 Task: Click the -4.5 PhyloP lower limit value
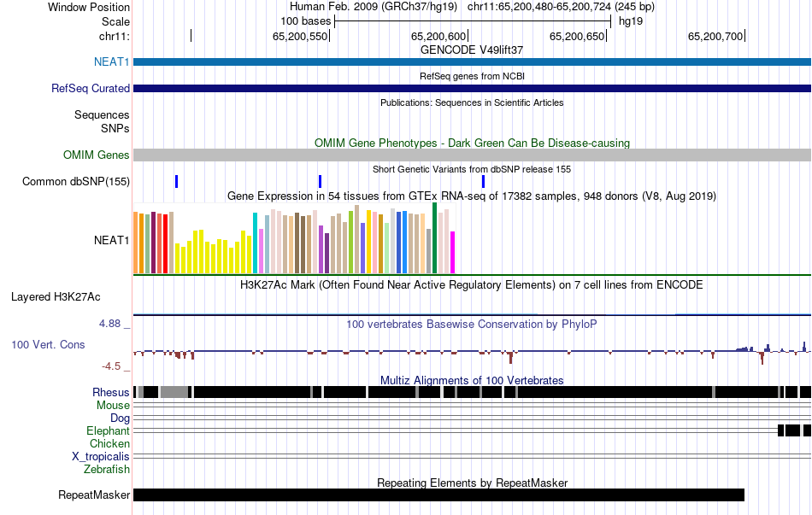111,366
